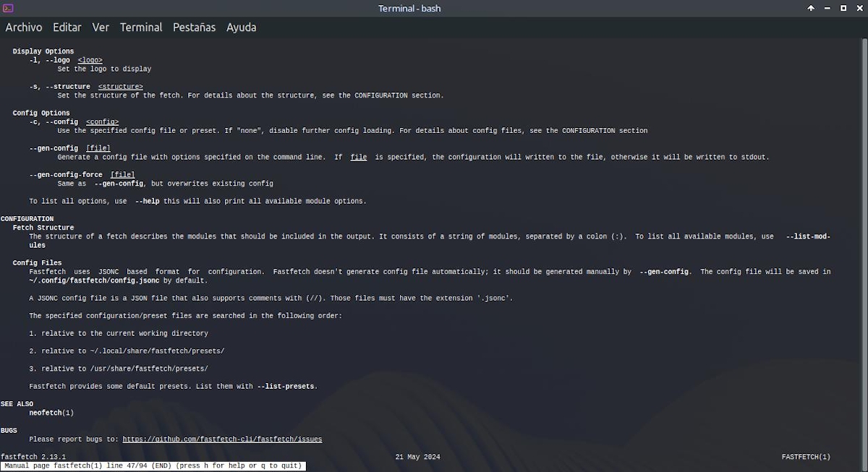This screenshot has width=868, height=472.
Task: Click the roll-up arrow icon in the titlebar
Action: click(811, 8)
